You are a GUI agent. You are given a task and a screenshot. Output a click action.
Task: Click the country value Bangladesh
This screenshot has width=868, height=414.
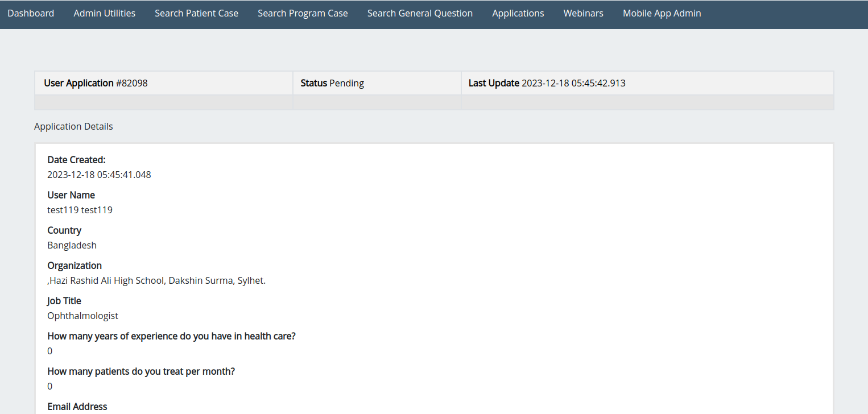pos(72,245)
